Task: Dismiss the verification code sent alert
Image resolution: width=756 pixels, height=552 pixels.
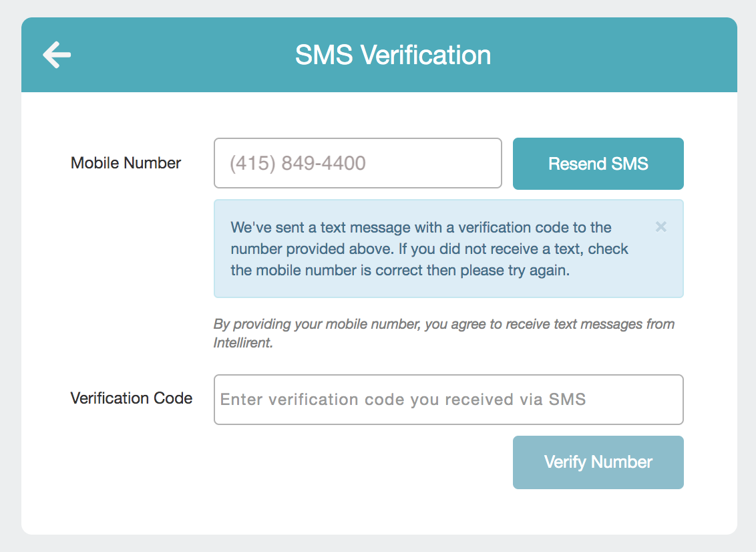Action: click(x=660, y=227)
